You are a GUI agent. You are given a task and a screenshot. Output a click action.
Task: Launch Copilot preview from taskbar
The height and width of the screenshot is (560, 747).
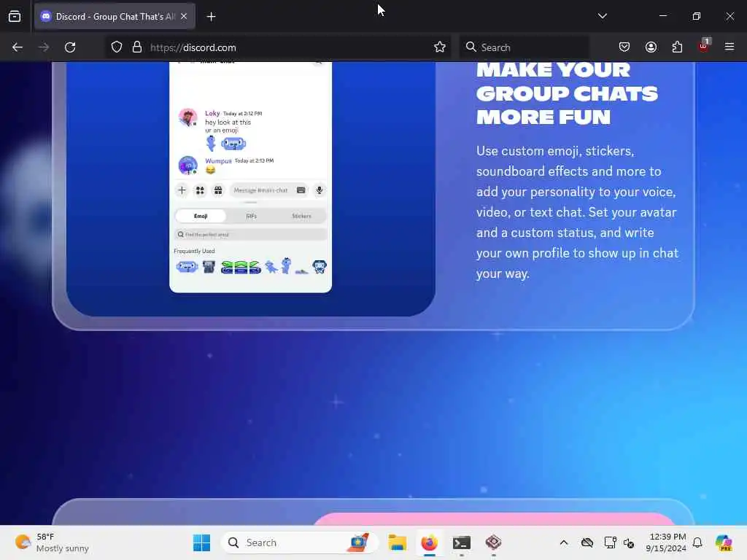pos(724,542)
